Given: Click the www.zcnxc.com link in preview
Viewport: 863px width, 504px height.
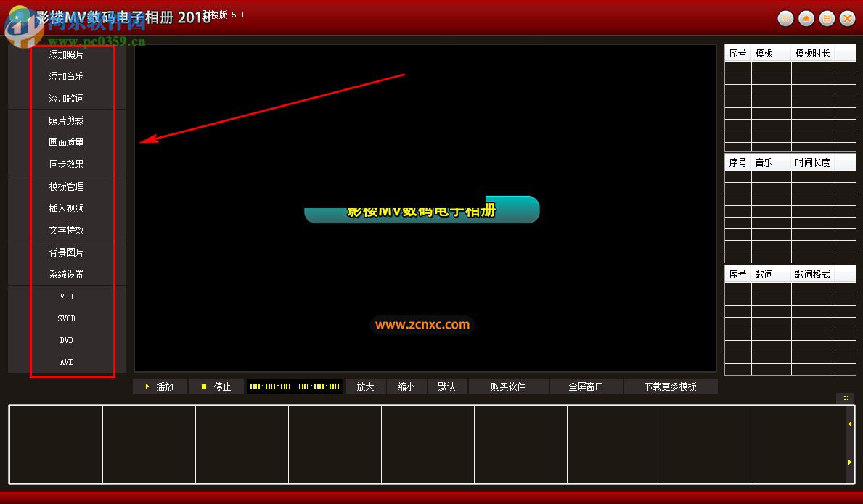Looking at the screenshot, I should click(x=422, y=325).
